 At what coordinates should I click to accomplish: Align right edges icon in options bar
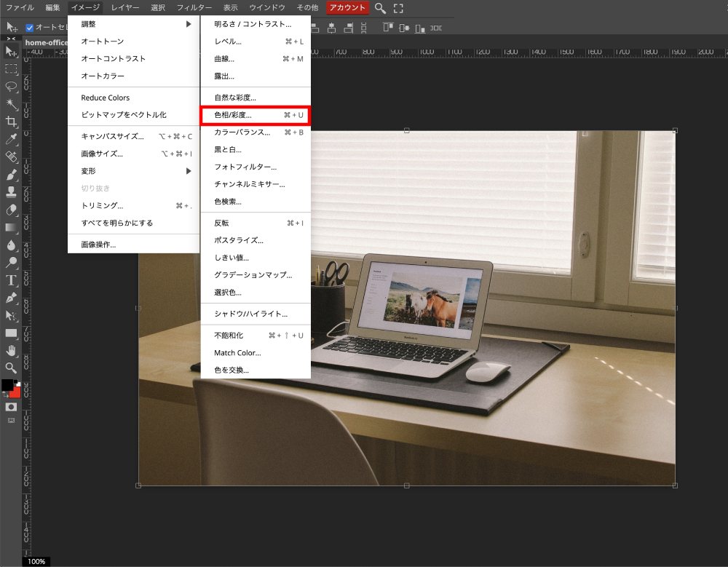(x=349, y=28)
